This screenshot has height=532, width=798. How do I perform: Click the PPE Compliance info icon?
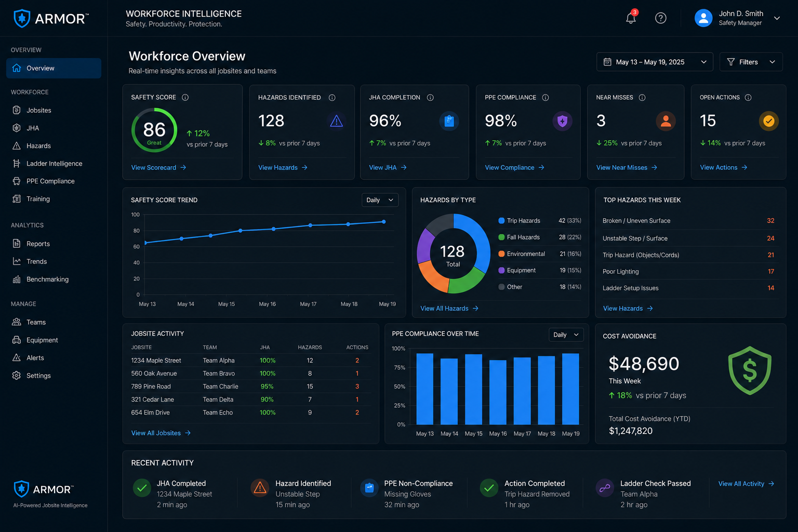546,98
